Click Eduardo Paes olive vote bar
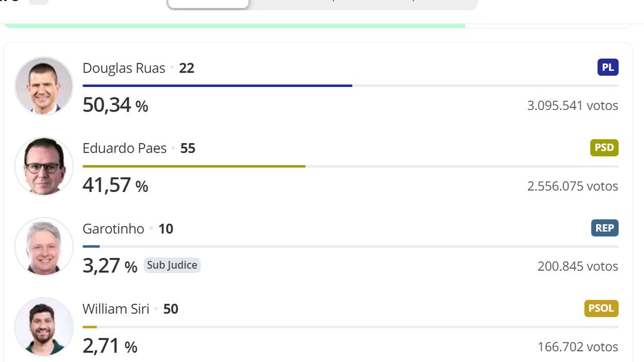The width and height of the screenshot is (644, 362). (194, 166)
